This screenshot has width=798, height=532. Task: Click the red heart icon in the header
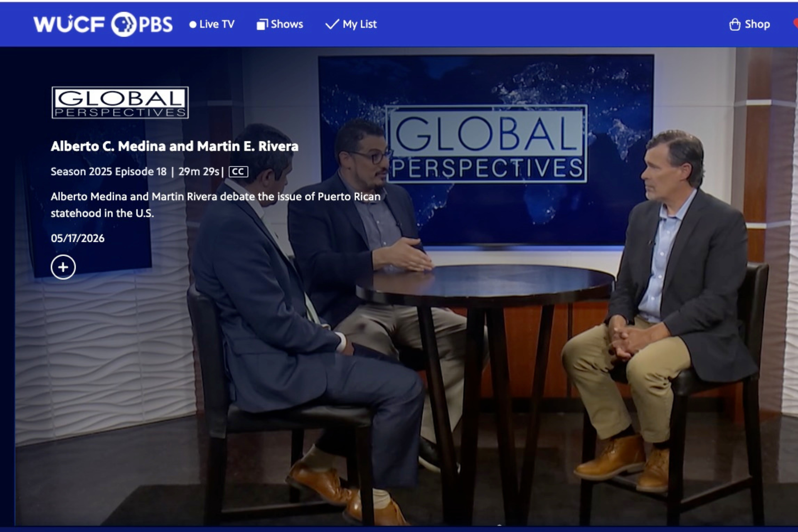pyautogui.click(x=795, y=24)
